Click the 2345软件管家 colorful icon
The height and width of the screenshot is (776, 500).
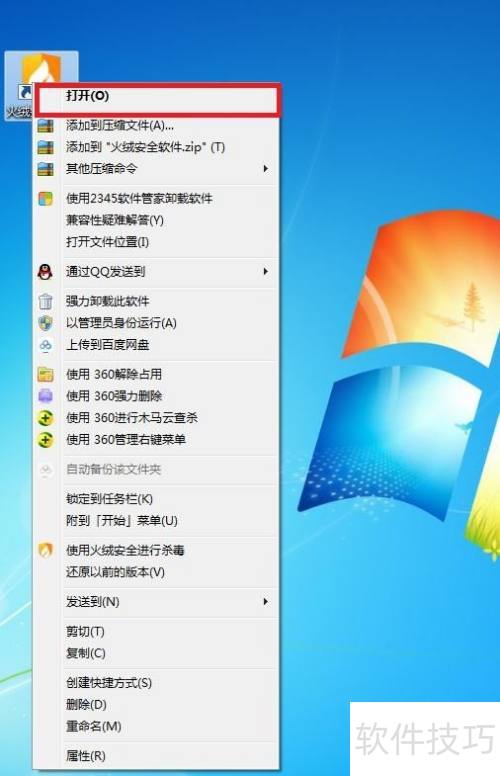click(46, 199)
